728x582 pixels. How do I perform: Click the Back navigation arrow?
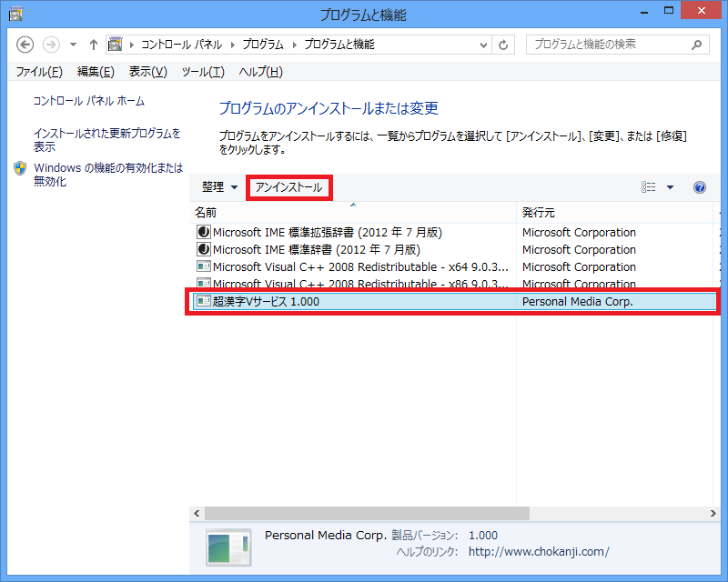25,45
